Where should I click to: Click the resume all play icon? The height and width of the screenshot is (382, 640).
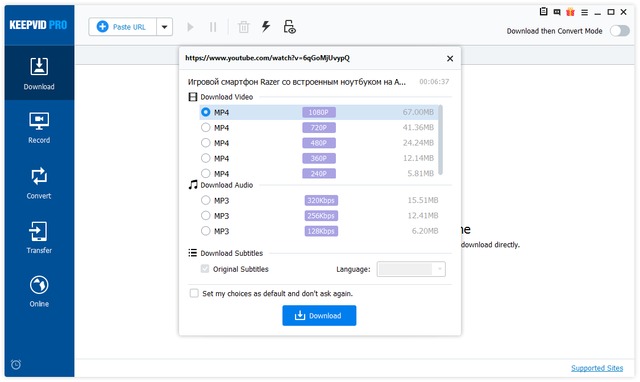190,27
